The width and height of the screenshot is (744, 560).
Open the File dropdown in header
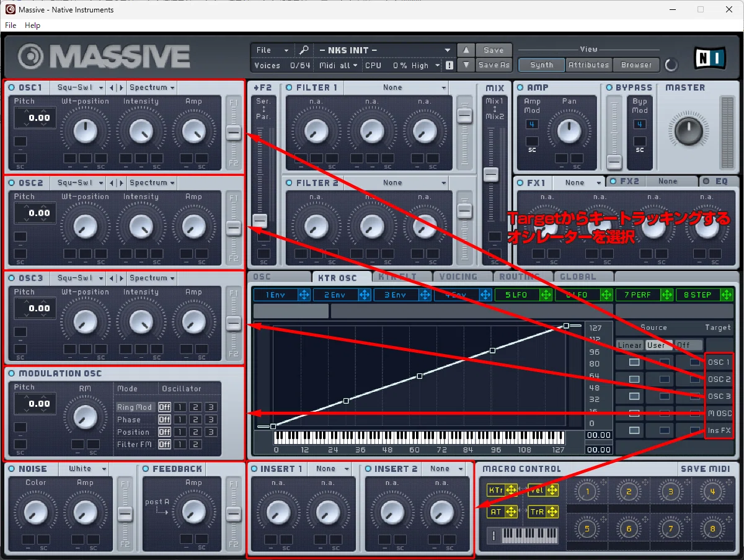272,50
